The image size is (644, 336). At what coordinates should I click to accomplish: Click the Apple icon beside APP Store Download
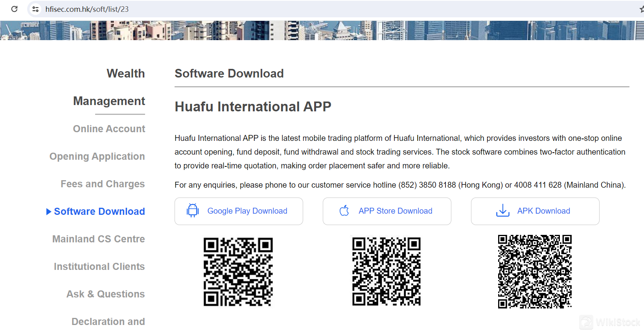click(x=344, y=211)
